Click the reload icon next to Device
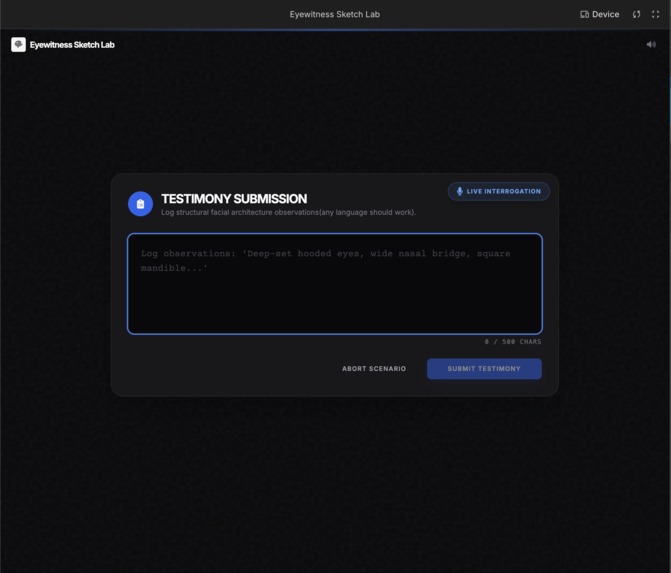Image resolution: width=671 pixels, height=573 pixels. pos(636,14)
